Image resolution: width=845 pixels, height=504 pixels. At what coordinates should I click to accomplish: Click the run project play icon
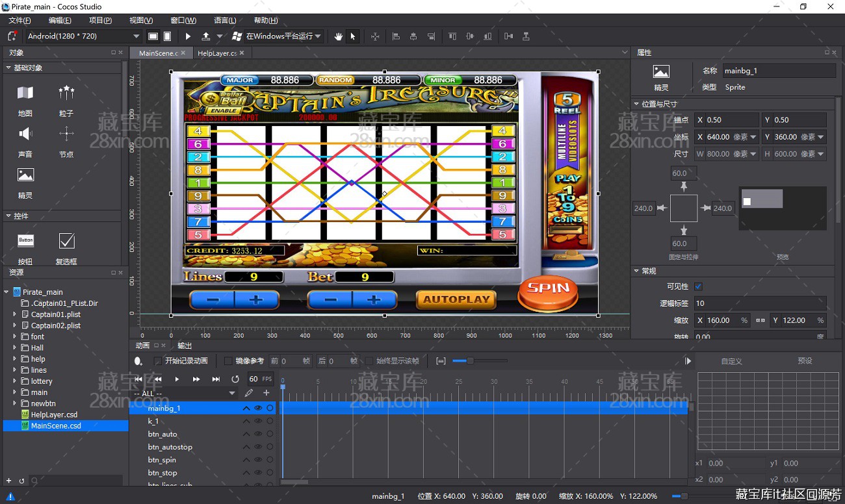click(188, 36)
